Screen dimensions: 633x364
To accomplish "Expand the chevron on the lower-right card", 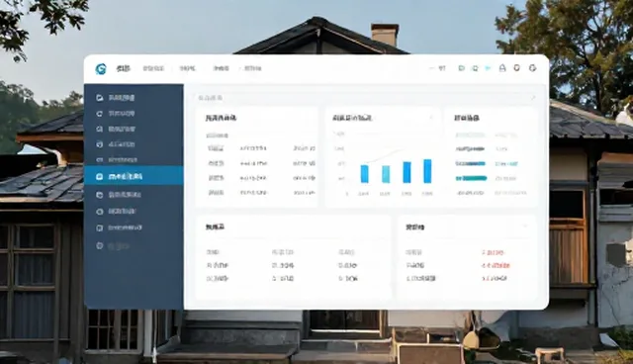I will pos(525,226).
